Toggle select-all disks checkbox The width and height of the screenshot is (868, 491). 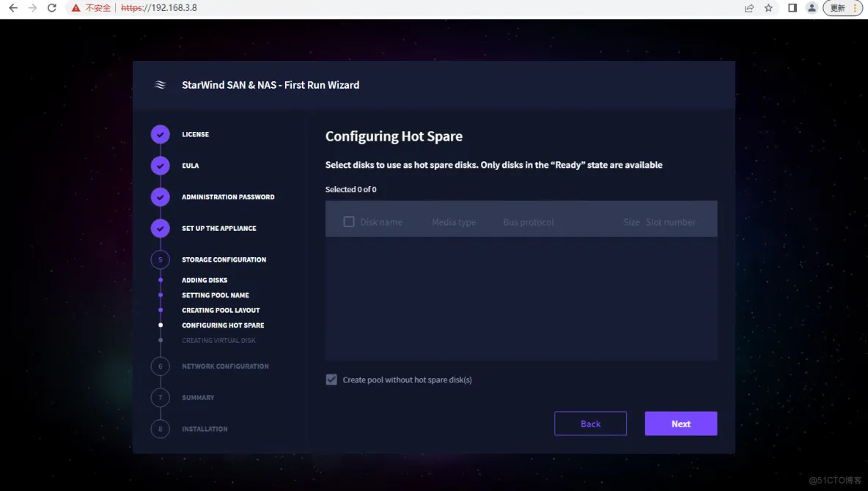click(x=349, y=222)
